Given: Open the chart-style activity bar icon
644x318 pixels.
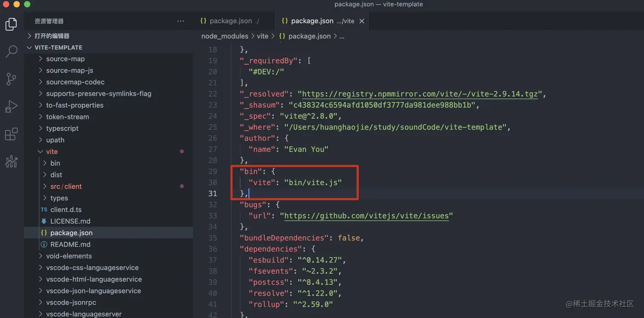Looking at the screenshot, I should 11,161.
